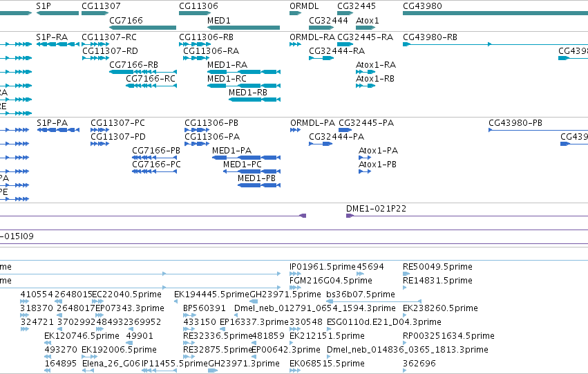Click EST bs36b07.5prime
The image size is (588, 374).
point(374,301)
